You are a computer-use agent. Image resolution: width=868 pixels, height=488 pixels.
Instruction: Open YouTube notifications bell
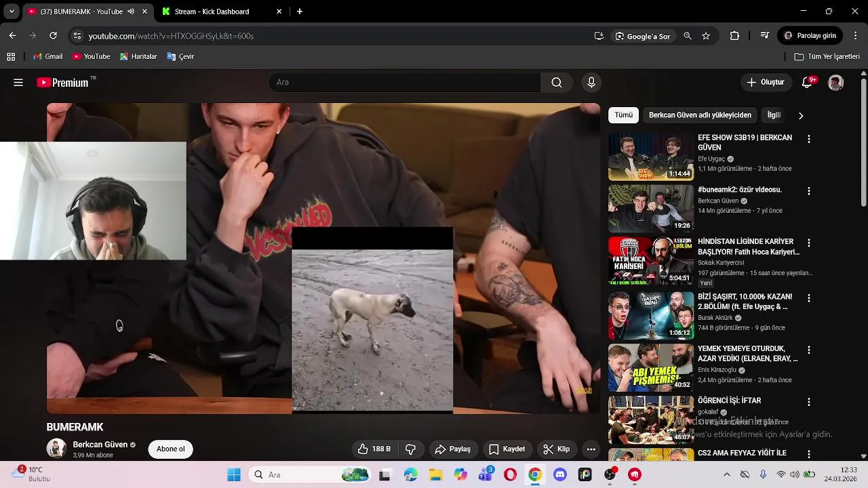pos(807,83)
